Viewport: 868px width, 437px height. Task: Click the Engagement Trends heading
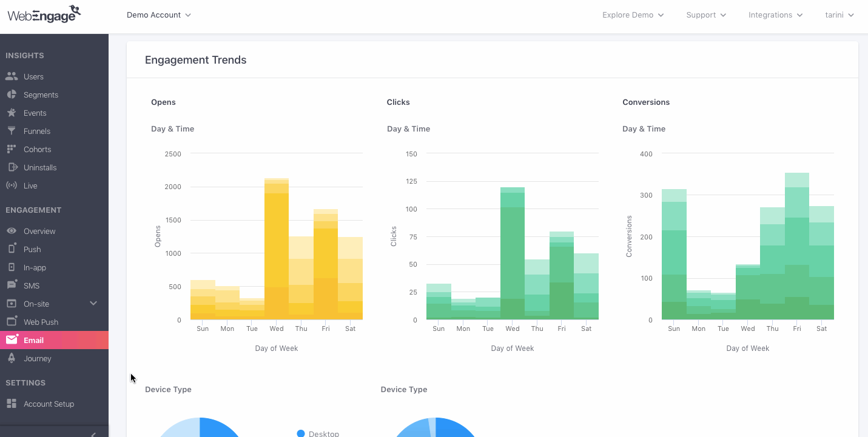click(196, 60)
